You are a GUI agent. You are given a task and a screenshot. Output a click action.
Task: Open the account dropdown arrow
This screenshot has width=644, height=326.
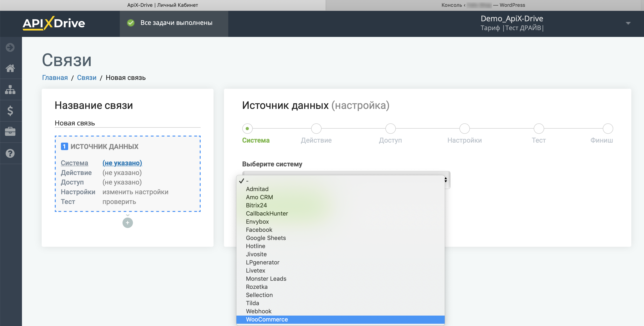tap(628, 23)
